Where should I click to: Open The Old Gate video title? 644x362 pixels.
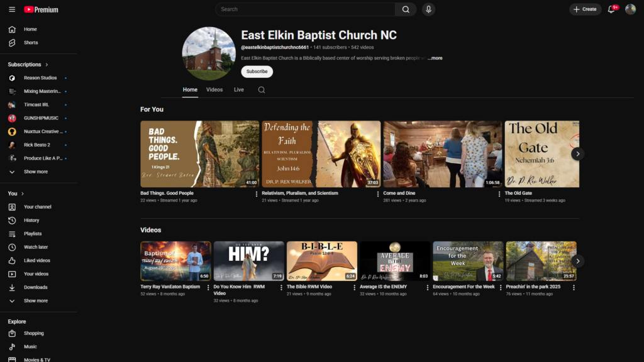click(x=518, y=194)
